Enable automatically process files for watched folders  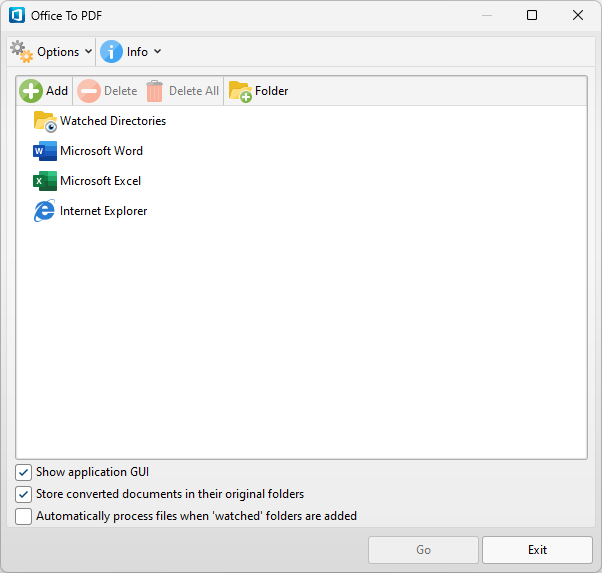(x=23, y=516)
